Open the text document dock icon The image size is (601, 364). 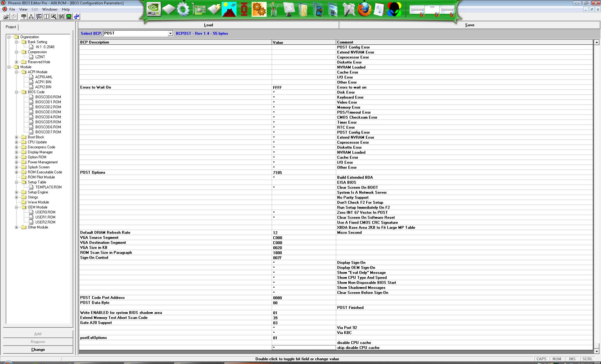point(379,9)
